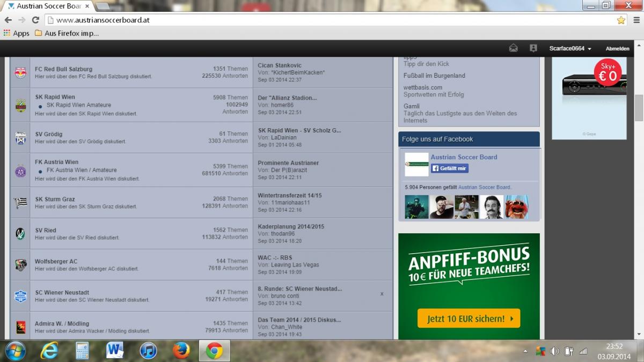The image size is (644, 362).
Task: Open the FK Austria Wien / Amateure subforum
Action: coord(82,170)
